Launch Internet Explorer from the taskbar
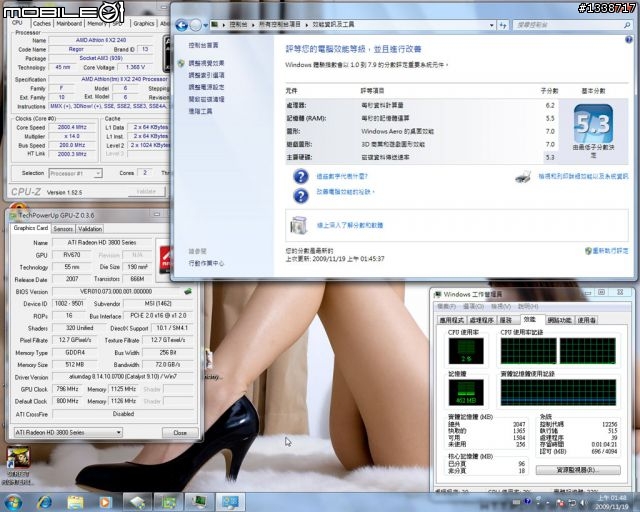This screenshot has width=640, height=512. click(x=44, y=502)
